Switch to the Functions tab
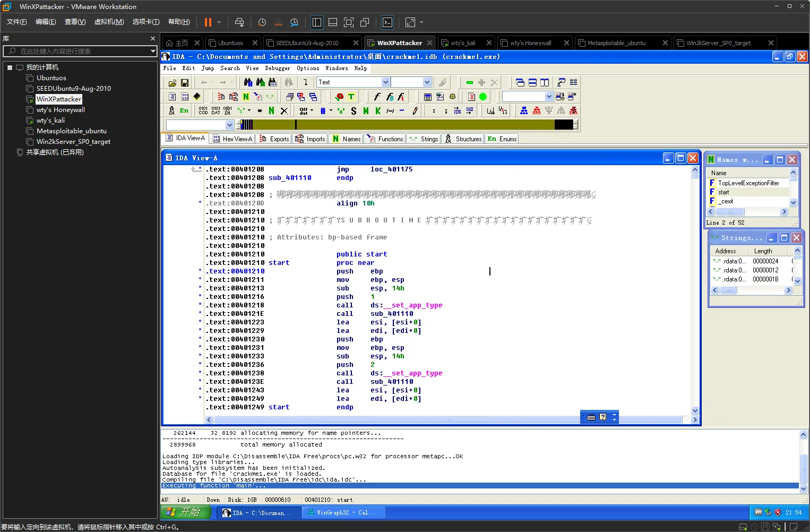The height and width of the screenshot is (532, 810). click(385, 139)
